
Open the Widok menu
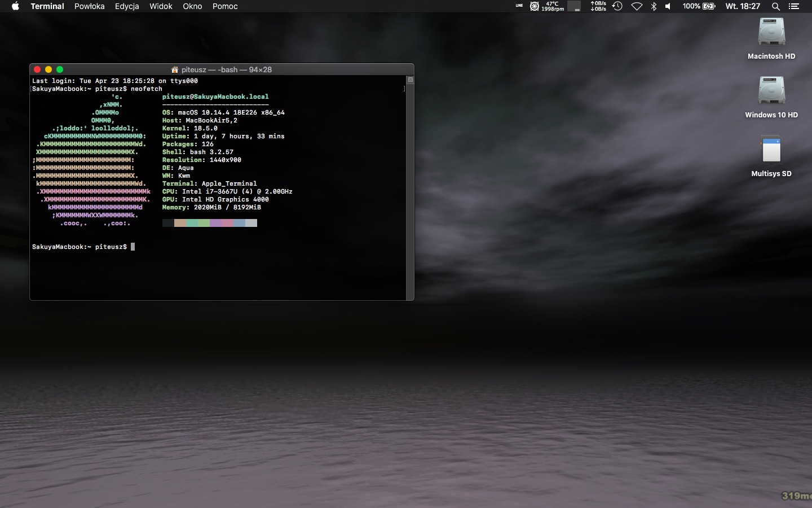point(161,6)
